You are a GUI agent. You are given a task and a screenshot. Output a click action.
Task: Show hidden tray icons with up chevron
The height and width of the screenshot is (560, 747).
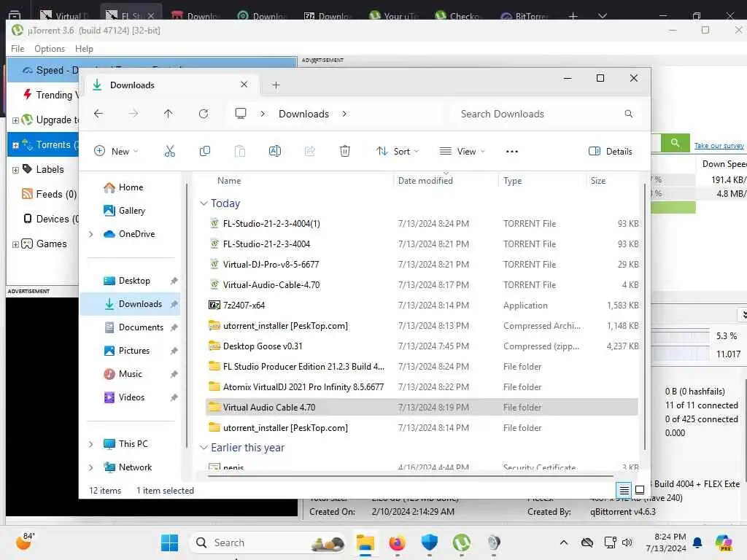tap(564, 542)
